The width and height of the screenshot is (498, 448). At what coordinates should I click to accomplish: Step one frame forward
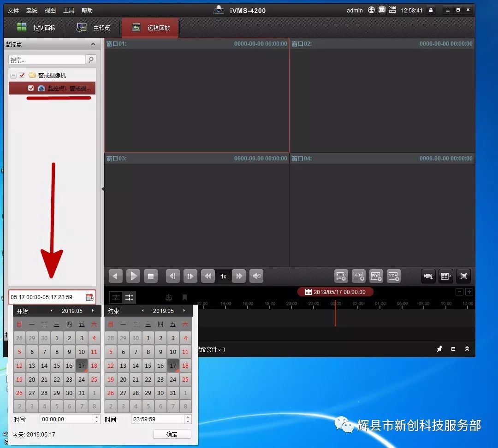190,276
